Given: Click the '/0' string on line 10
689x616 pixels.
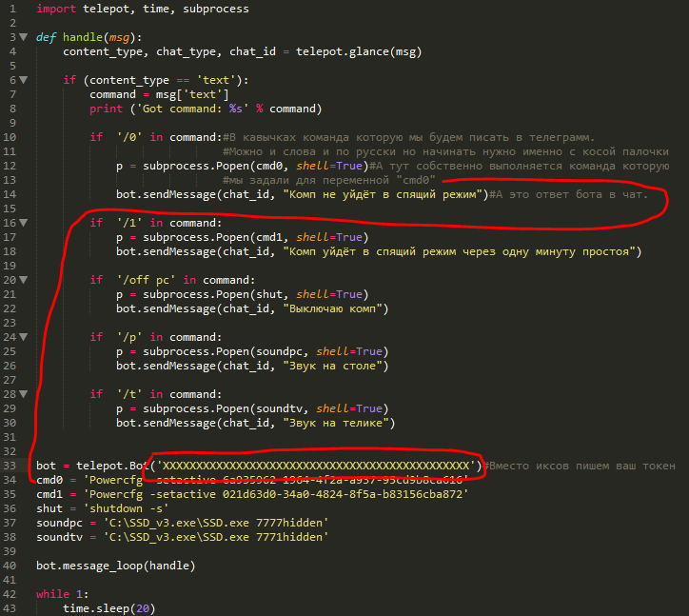Looking at the screenshot, I should (129, 137).
